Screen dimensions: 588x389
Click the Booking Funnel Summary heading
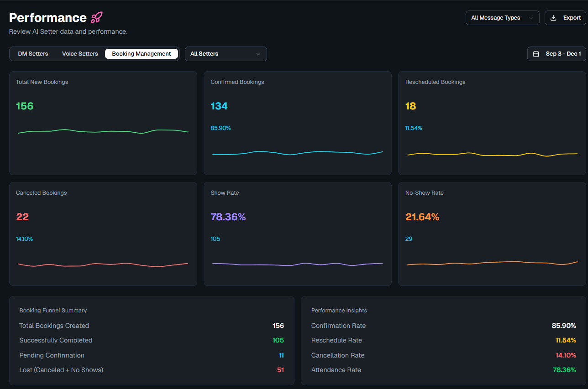(x=53, y=311)
